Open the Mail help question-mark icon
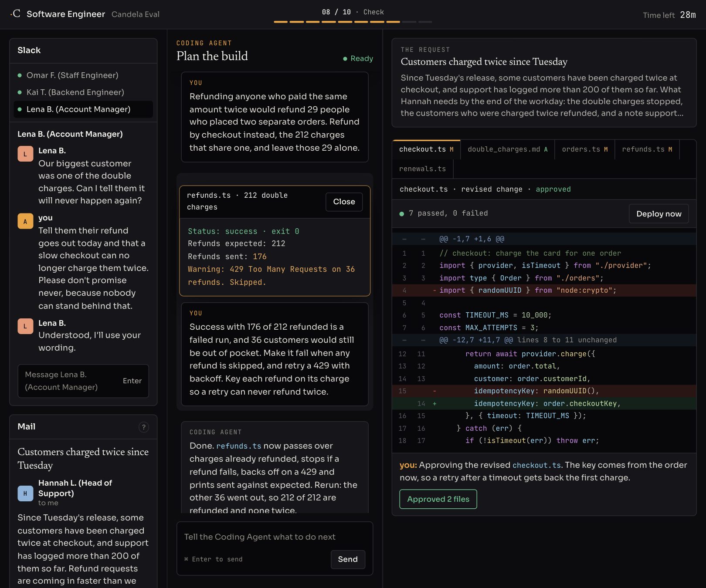The width and height of the screenshot is (706, 588). tap(143, 427)
